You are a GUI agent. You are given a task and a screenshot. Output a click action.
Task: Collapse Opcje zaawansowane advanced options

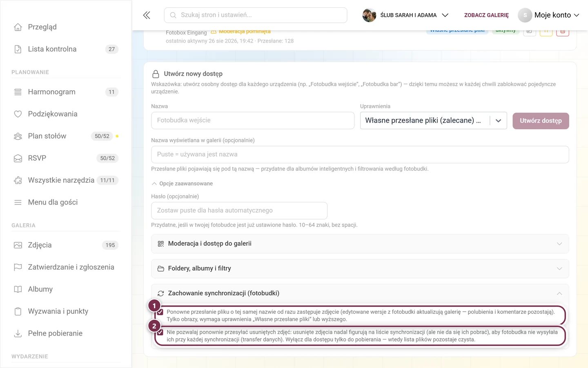click(x=182, y=184)
